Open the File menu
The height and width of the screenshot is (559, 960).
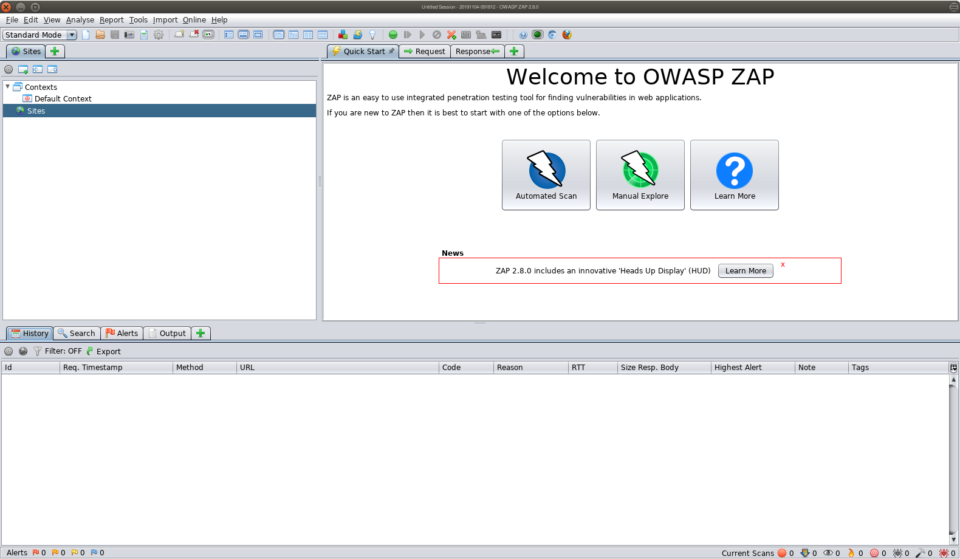coord(12,20)
